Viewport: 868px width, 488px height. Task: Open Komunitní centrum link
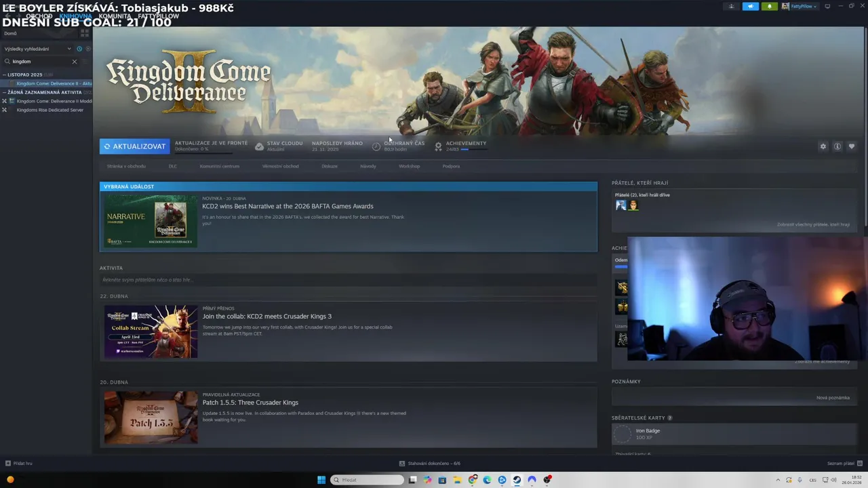pos(220,166)
